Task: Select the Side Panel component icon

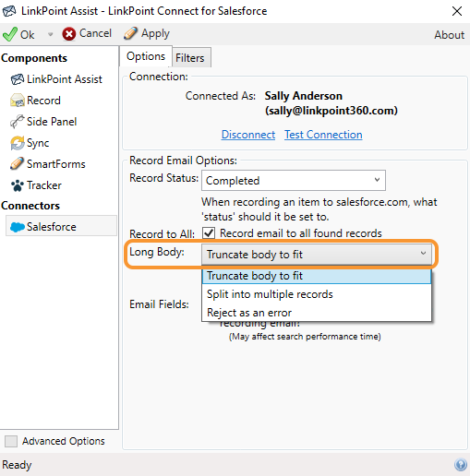Action: point(17,122)
